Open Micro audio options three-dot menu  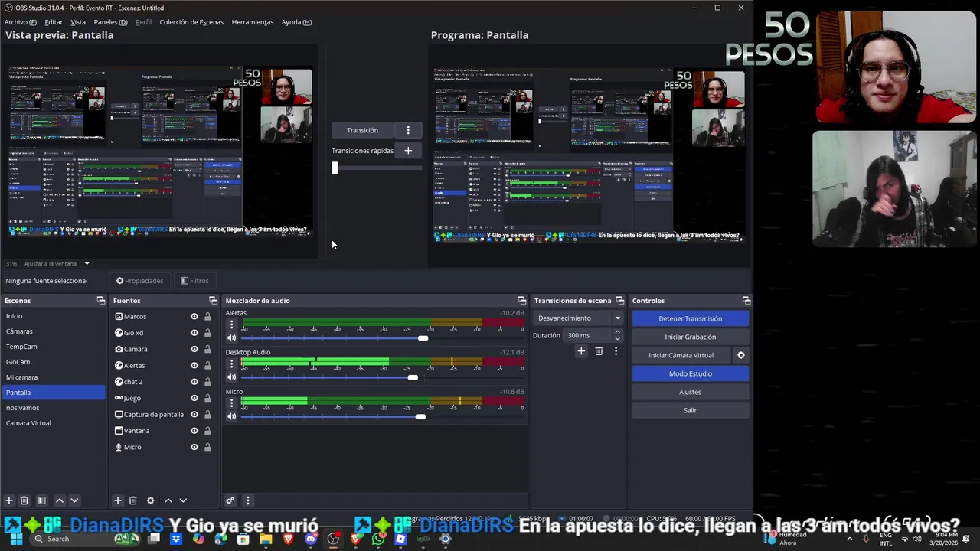231,403
